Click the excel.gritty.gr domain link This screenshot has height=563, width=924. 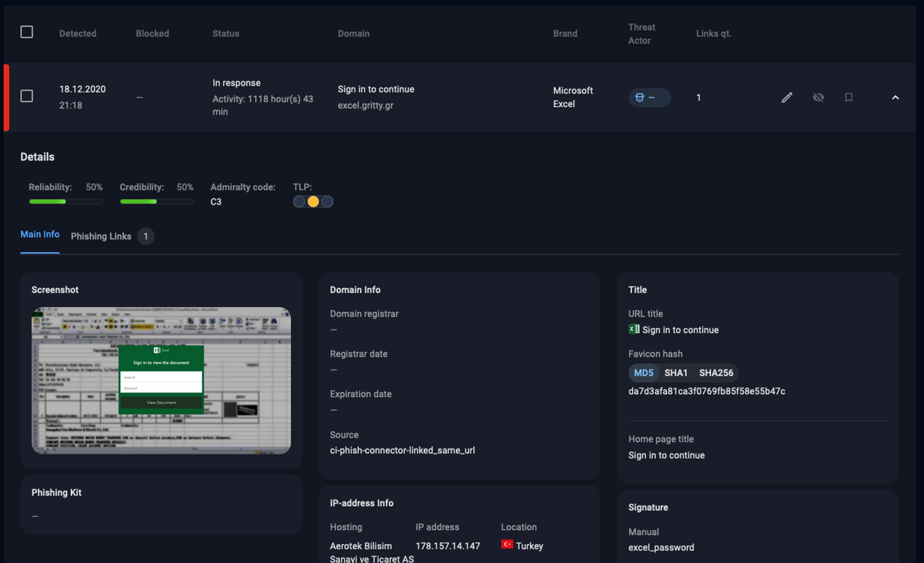pos(366,105)
